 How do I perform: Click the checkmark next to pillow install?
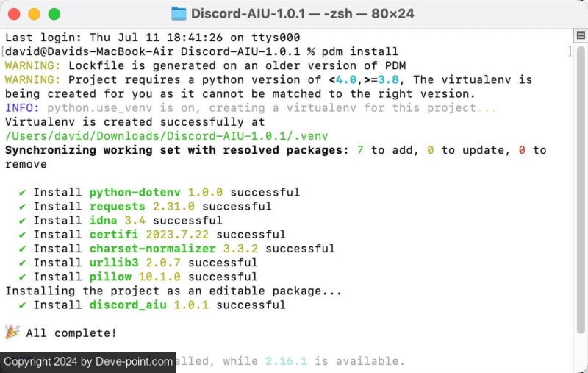click(x=23, y=277)
